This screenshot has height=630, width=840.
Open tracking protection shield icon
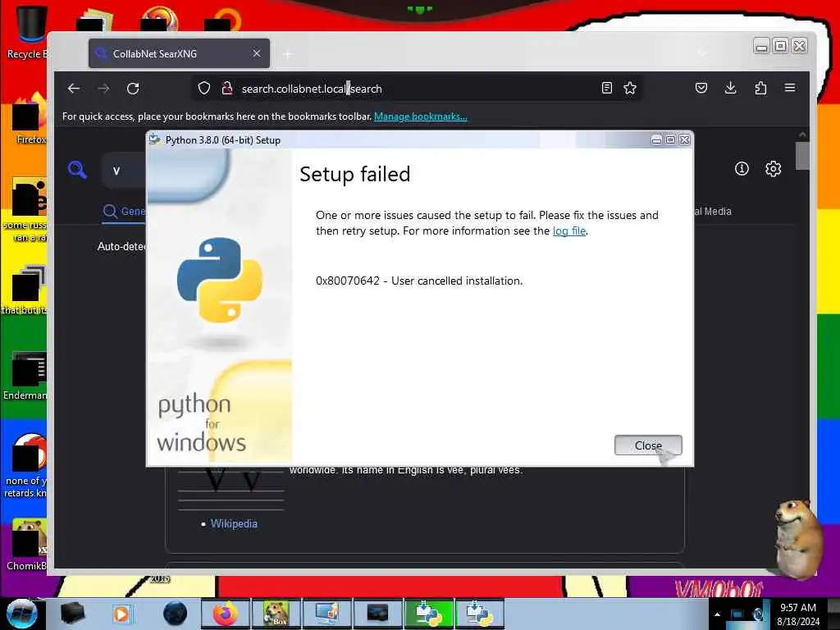pos(204,89)
